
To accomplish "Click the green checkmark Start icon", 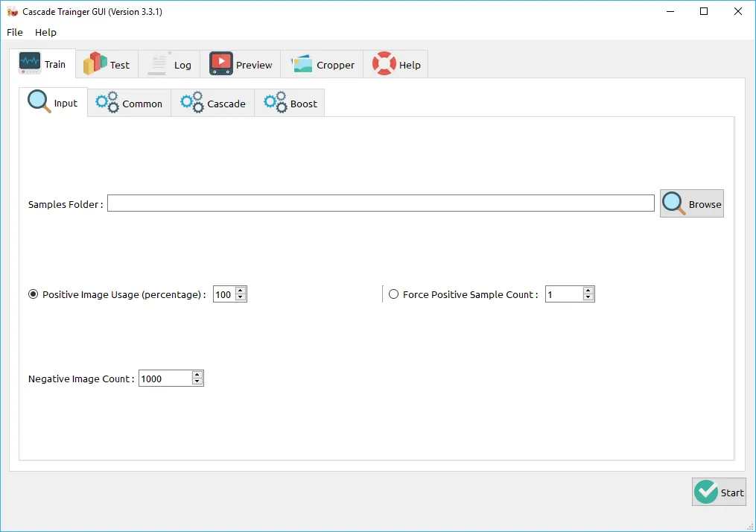I will pos(706,492).
